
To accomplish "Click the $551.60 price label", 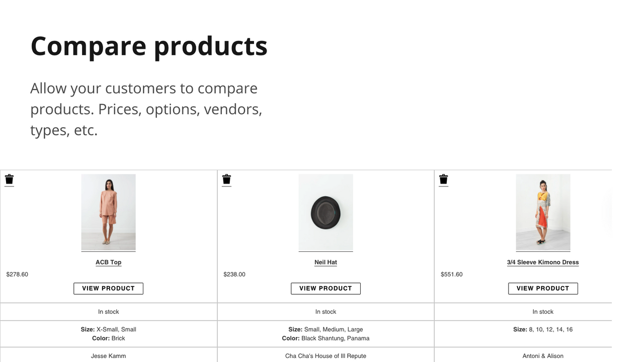I will [451, 274].
